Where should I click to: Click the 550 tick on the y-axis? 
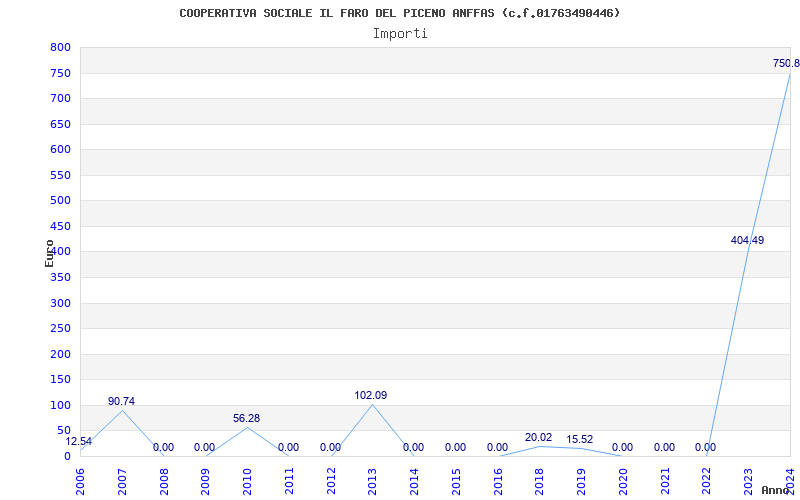60,176
